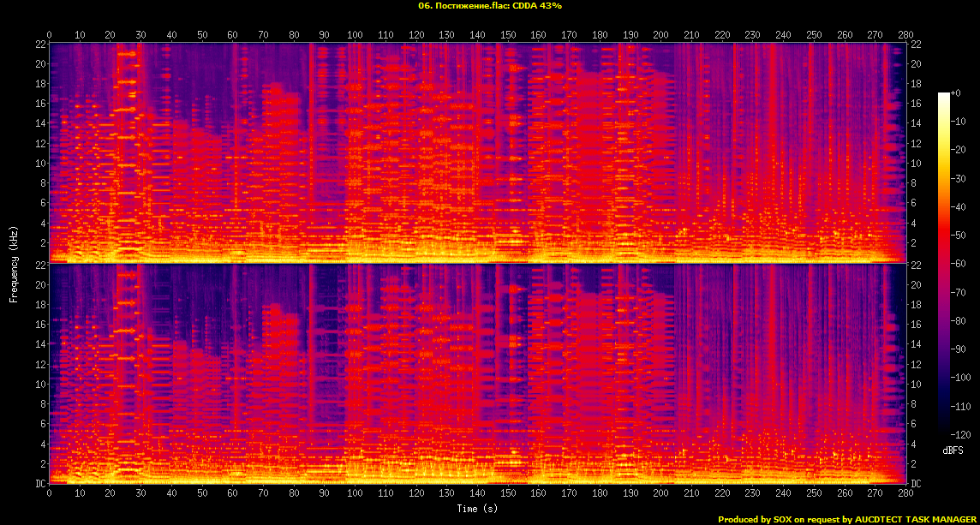Click the 'dBFS' label under the color scale
Viewport: 980px width, 525px height.
pyautogui.click(x=953, y=450)
